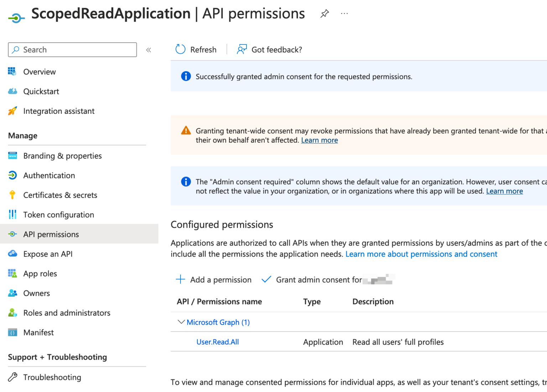Image resolution: width=547 pixels, height=392 pixels.
Task: Collapse the Microsoft Graph (1) group chevron
Action: 181,322
